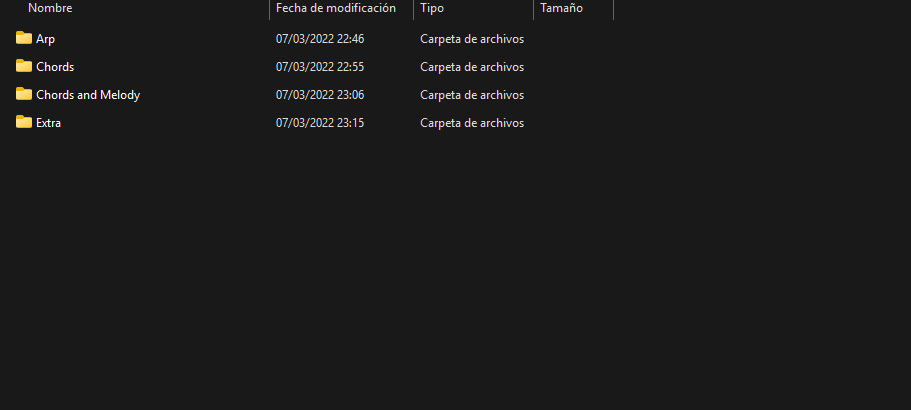Select the Extra folder name
Screen dimensions: 911x410
[x=48, y=123]
